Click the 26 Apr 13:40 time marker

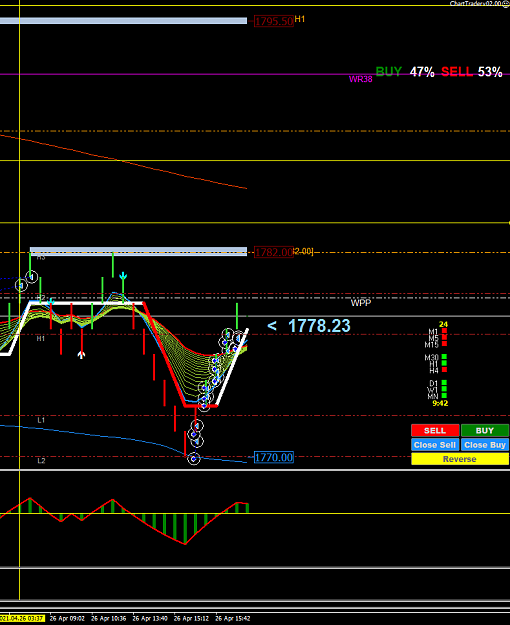tap(150, 618)
